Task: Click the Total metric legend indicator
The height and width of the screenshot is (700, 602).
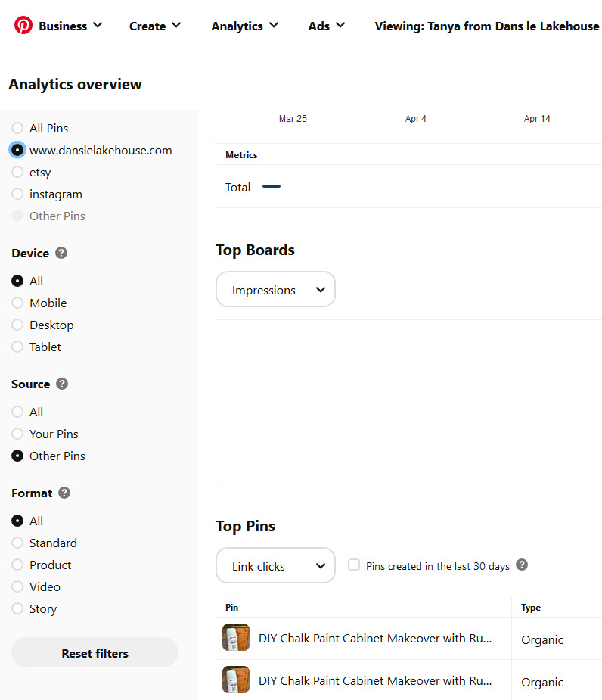Action: 272,186
